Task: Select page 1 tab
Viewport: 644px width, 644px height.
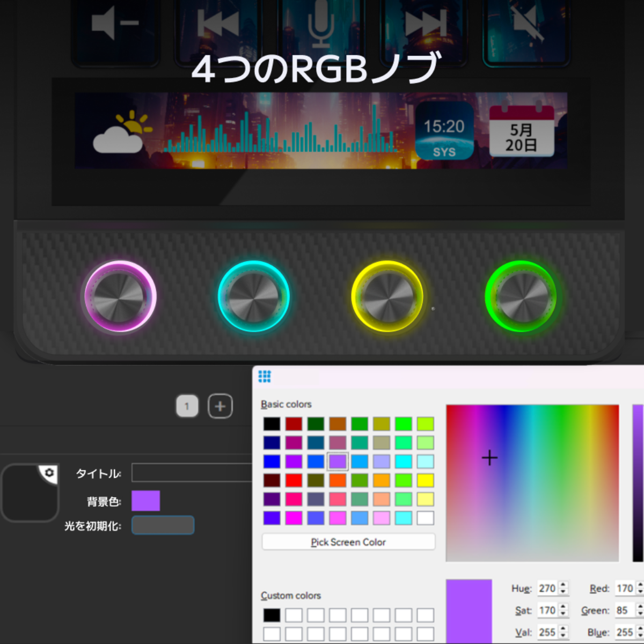Action: click(187, 406)
